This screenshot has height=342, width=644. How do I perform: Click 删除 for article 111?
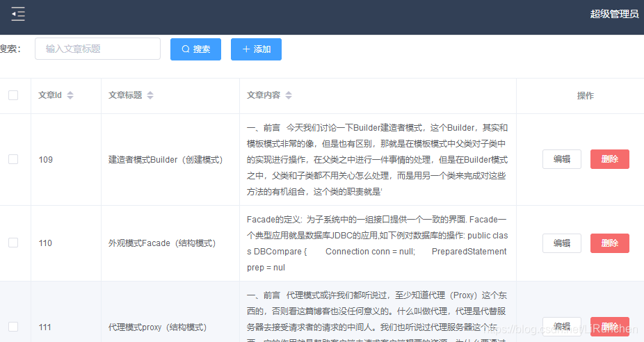(x=610, y=327)
